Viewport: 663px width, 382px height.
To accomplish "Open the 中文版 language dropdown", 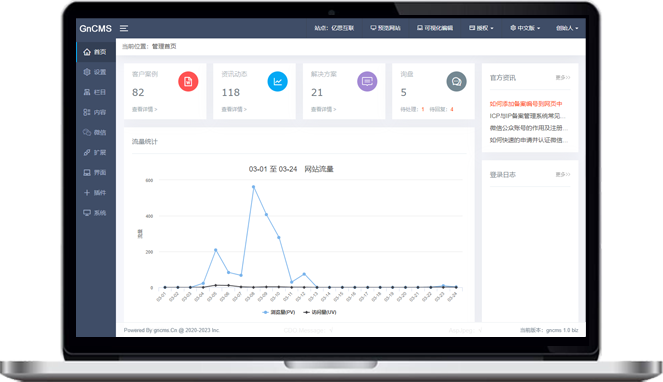I will [x=525, y=28].
